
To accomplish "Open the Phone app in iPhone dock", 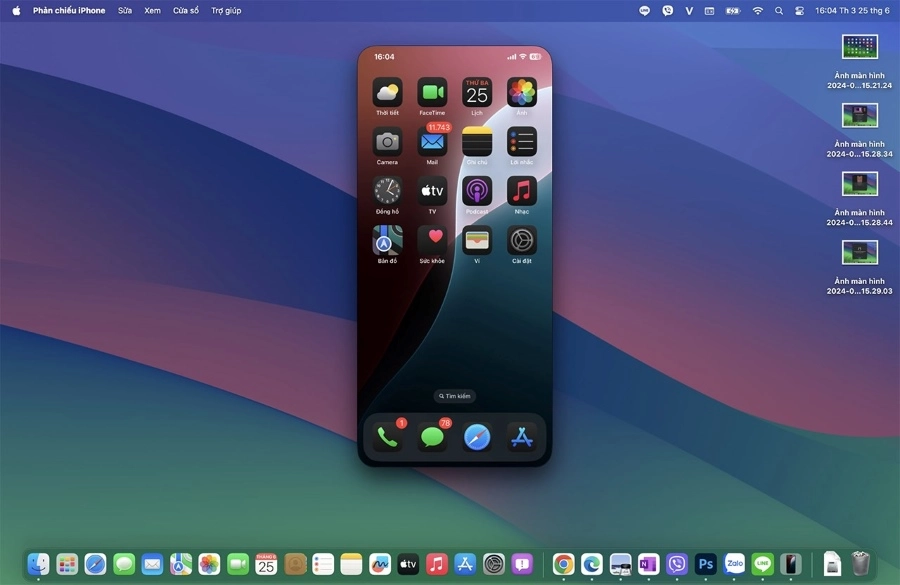I will (x=389, y=436).
